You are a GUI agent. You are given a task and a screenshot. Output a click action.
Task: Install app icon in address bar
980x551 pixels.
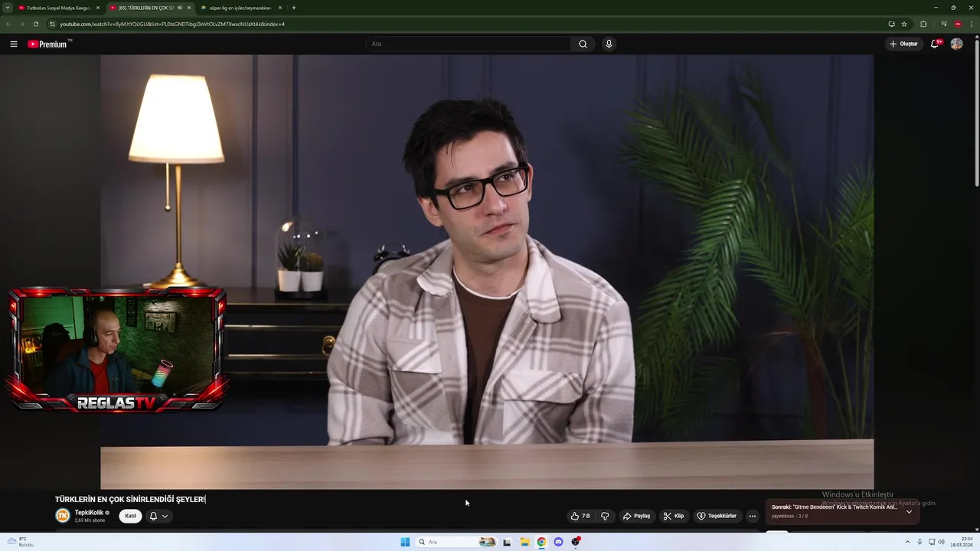(891, 24)
